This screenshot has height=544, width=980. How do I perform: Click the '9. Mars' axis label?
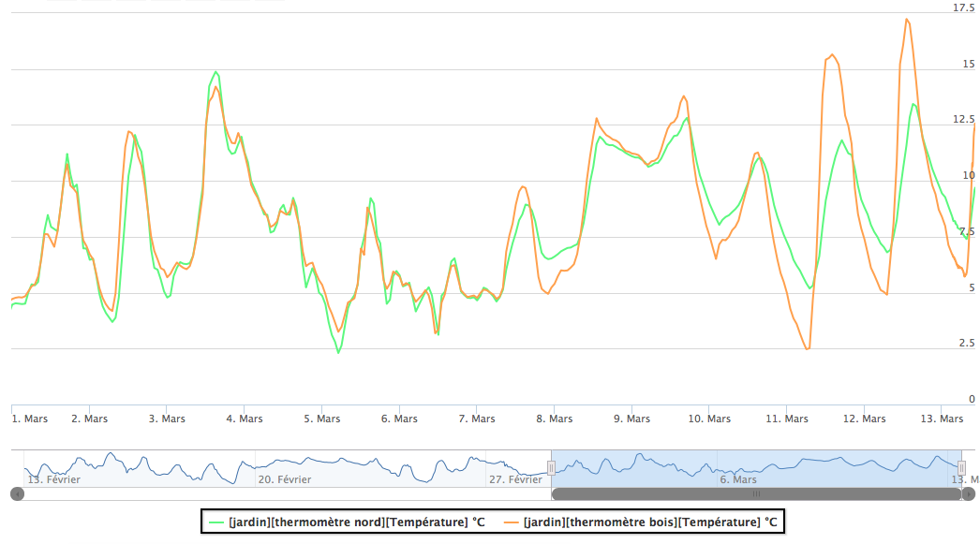click(x=631, y=419)
